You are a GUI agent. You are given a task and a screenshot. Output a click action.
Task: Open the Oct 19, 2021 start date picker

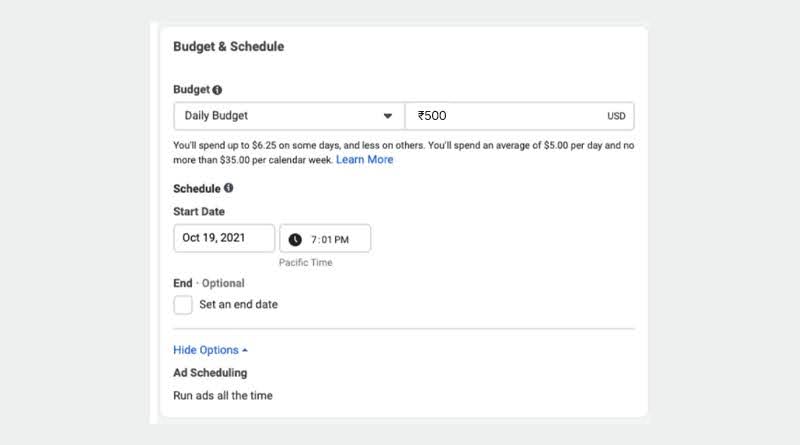pos(224,238)
